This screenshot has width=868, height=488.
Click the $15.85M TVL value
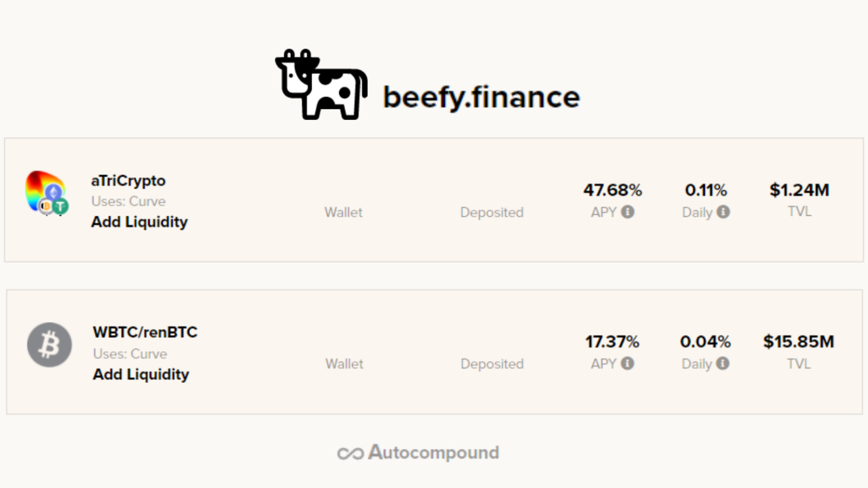[799, 341]
